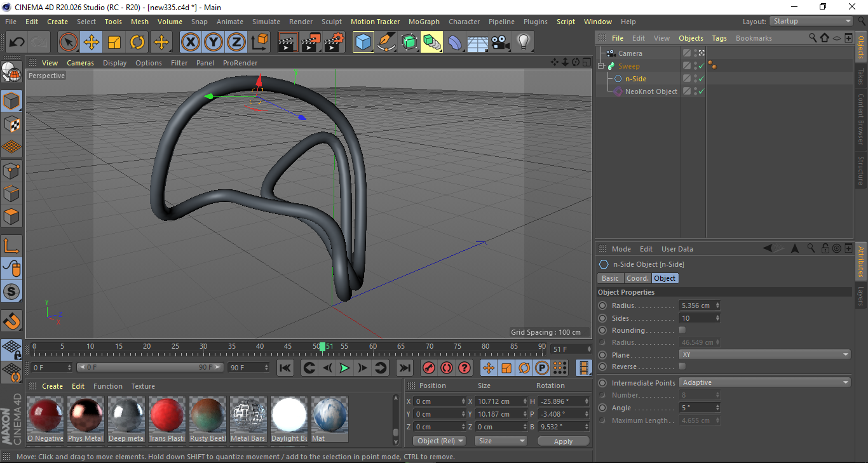
Task: Toggle Y axis lock
Action: point(213,43)
